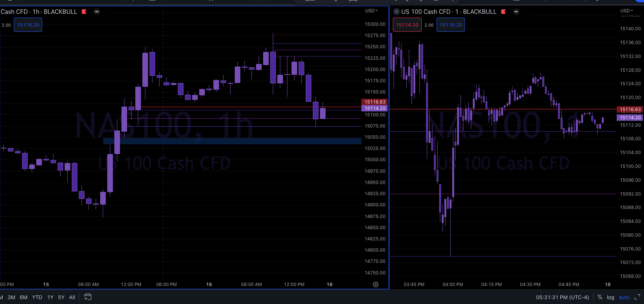Toggle percent scale mode
Screen dimensions: 644x304
click(x=600, y=297)
